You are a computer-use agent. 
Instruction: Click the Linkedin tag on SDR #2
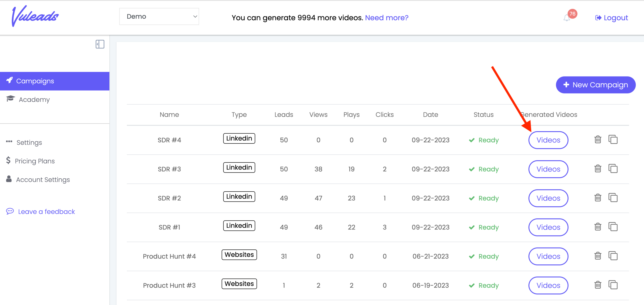pyautogui.click(x=239, y=196)
